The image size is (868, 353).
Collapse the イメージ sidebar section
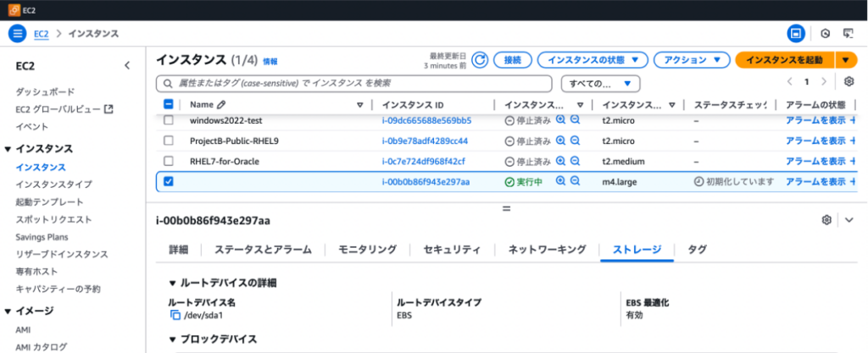tap(8, 312)
